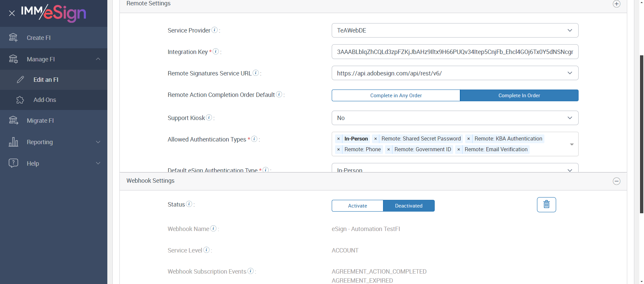Remove the Remote: Phone authentication tag
Image resolution: width=644 pixels, height=284 pixels.
338,150
